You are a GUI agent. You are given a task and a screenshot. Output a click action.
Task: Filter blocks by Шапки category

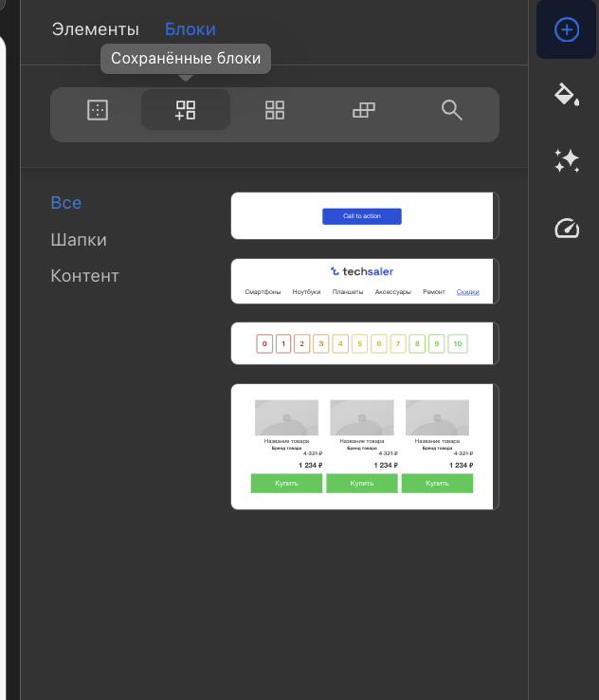coord(79,240)
